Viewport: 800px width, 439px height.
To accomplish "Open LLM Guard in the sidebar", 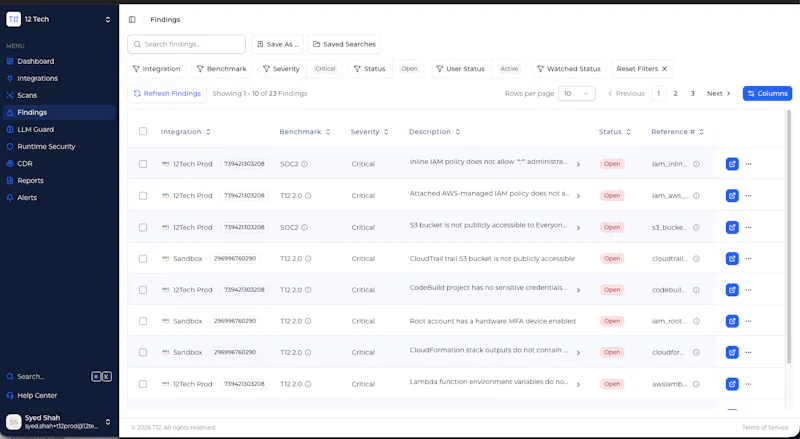I will tap(35, 130).
